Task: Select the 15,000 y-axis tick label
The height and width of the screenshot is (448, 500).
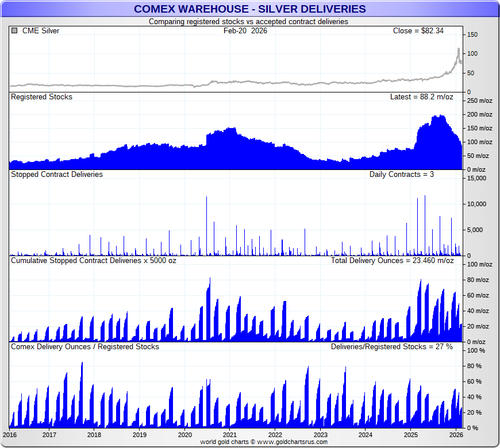Action: 476,178
